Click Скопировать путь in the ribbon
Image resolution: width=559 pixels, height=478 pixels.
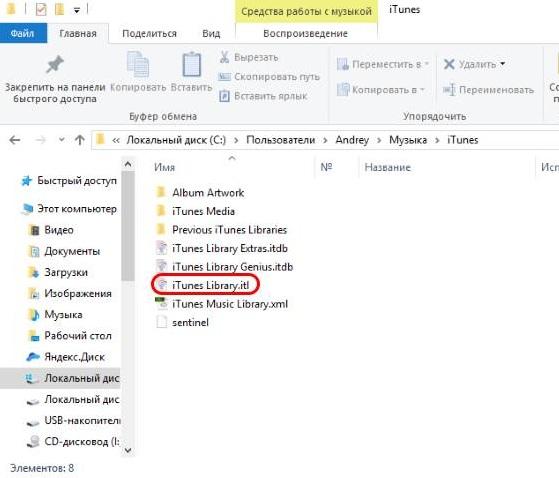coord(269,77)
